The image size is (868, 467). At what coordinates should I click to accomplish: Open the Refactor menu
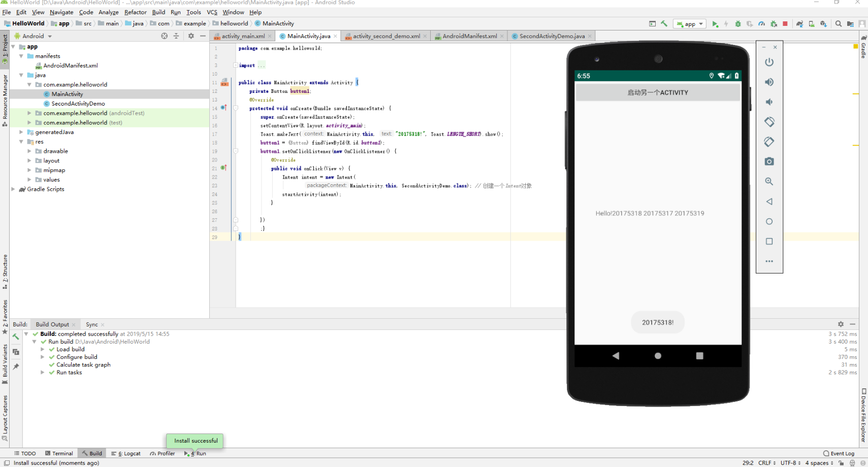[135, 12]
